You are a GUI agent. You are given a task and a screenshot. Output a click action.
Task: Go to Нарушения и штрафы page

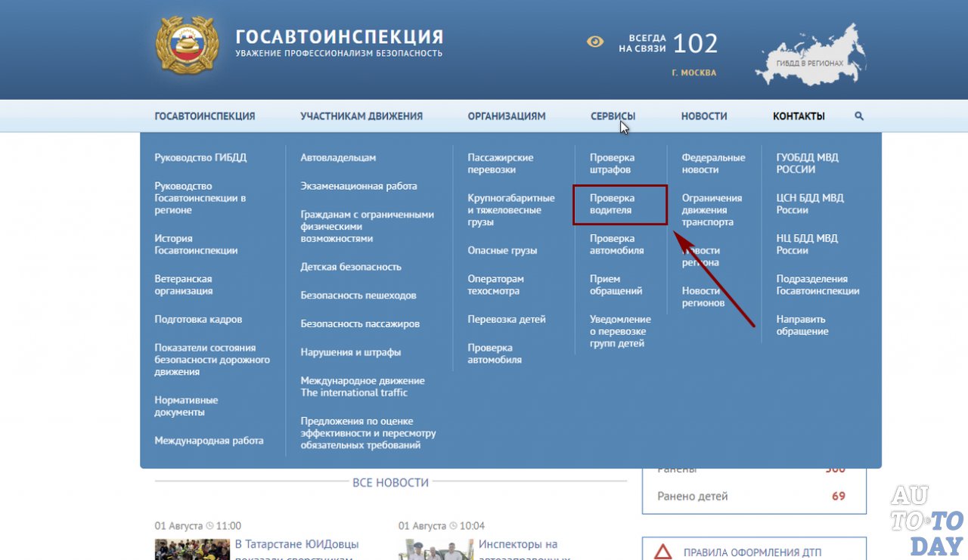tap(351, 352)
